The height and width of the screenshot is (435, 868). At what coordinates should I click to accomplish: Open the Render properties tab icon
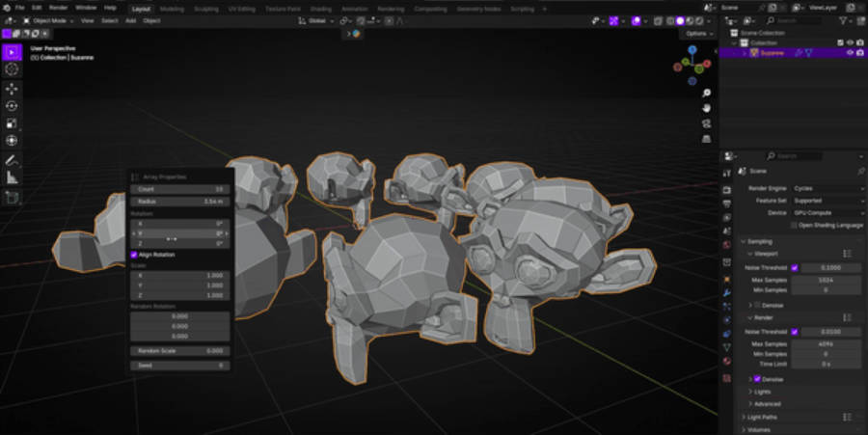727,190
